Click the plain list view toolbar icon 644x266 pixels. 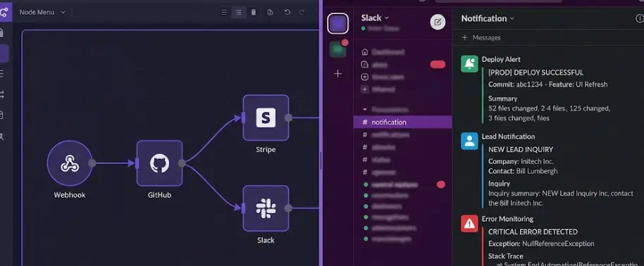pos(224,13)
